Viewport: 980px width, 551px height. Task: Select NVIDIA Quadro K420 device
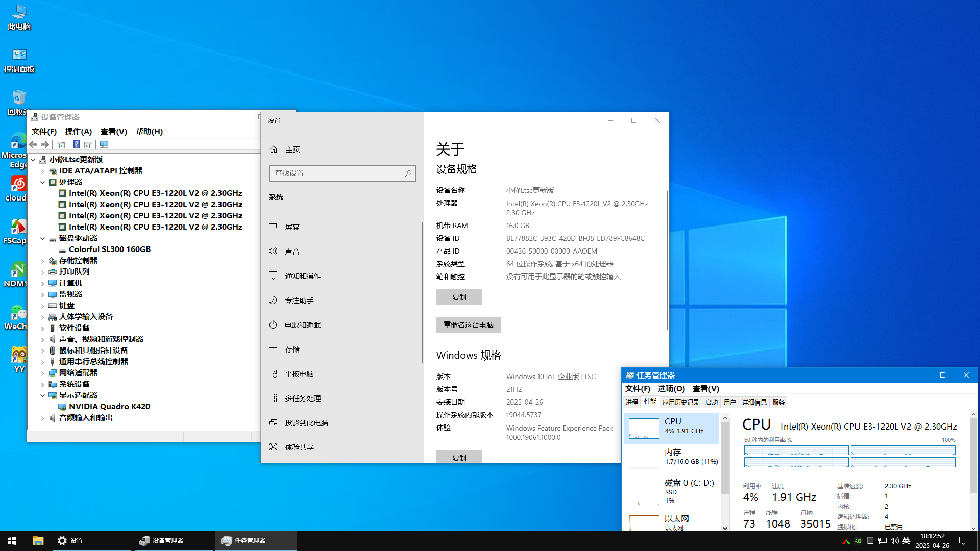tap(109, 407)
